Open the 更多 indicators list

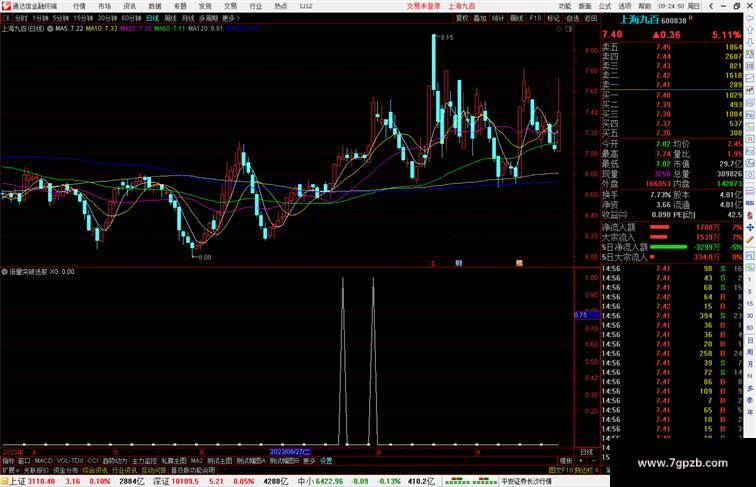tap(309, 461)
